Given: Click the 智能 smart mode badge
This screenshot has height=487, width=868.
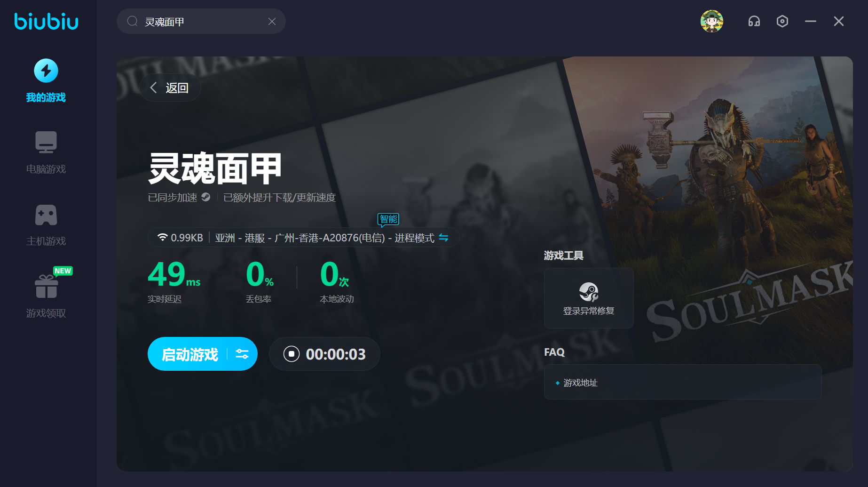Looking at the screenshot, I should 388,219.
